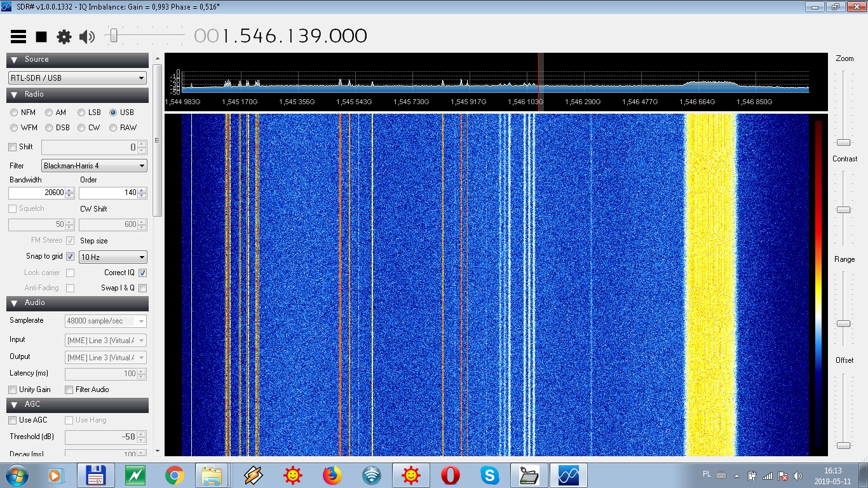Stop the radio with the square button
Image resolution: width=868 pixels, height=488 pixels.
click(x=41, y=37)
